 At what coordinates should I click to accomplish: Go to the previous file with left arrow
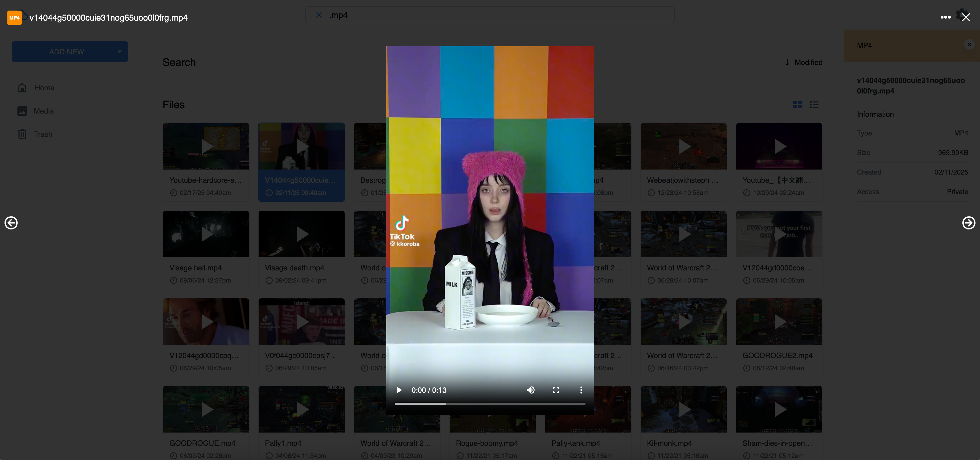point(11,223)
